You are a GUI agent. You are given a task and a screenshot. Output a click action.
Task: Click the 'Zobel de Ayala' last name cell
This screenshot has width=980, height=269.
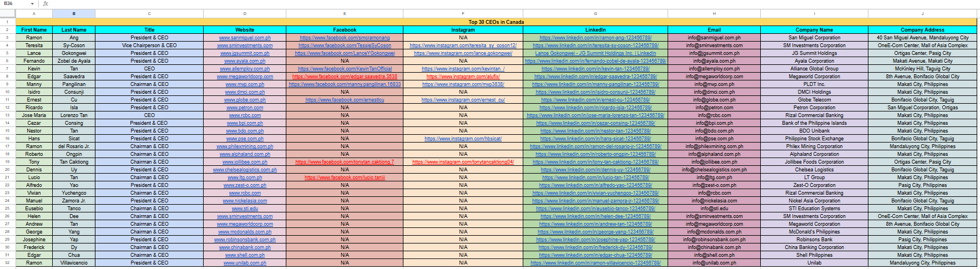74,61
